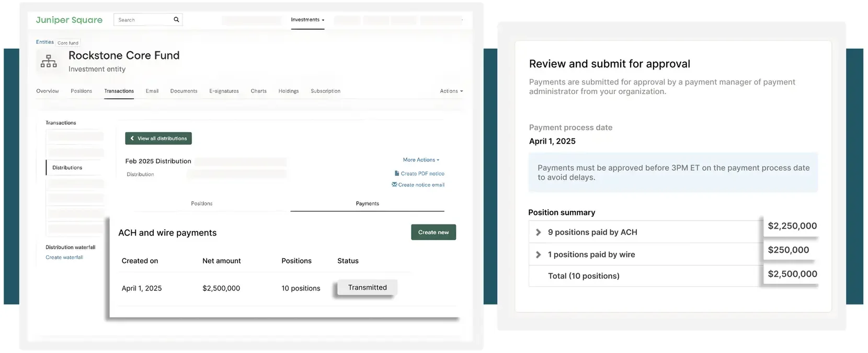Click the Create notice email envelope icon

pyautogui.click(x=394, y=184)
